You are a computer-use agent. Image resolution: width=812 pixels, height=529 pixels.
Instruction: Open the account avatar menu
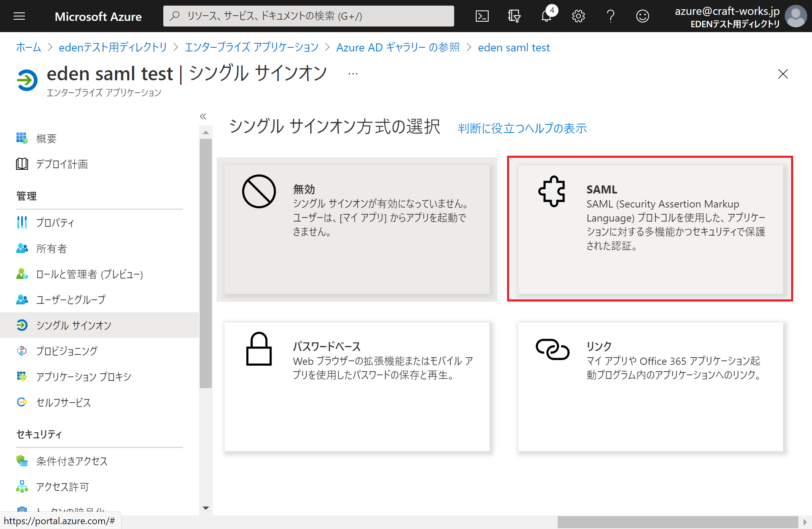tap(796, 16)
